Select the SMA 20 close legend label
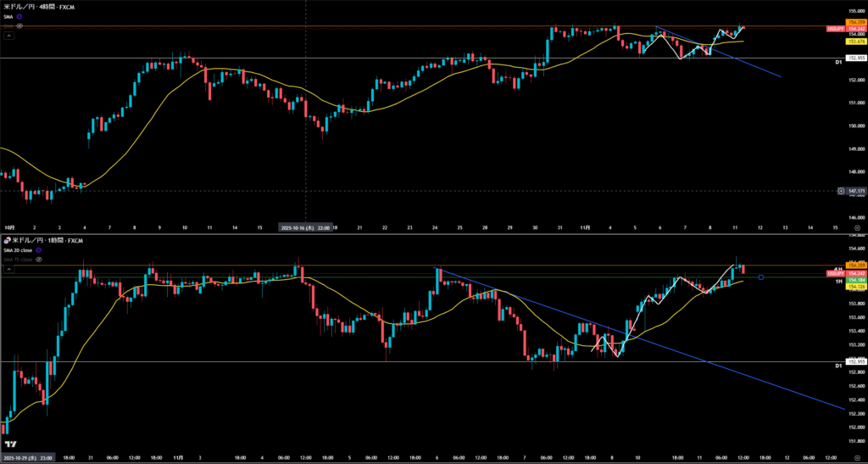This screenshot has width=868, height=464. pyautogui.click(x=19, y=251)
